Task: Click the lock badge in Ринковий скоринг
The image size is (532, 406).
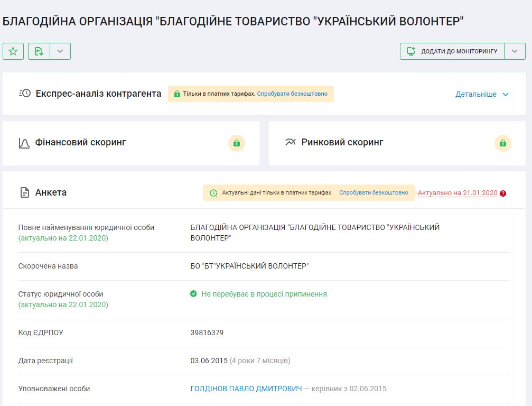Action: click(503, 143)
